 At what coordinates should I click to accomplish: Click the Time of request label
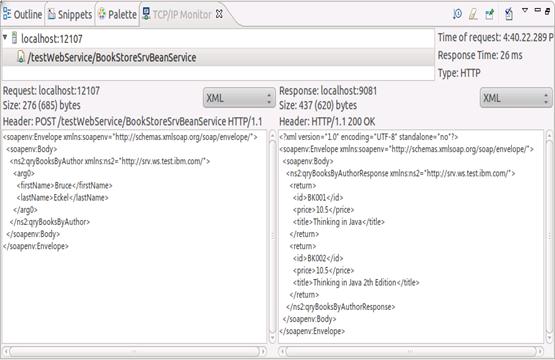click(x=495, y=37)
